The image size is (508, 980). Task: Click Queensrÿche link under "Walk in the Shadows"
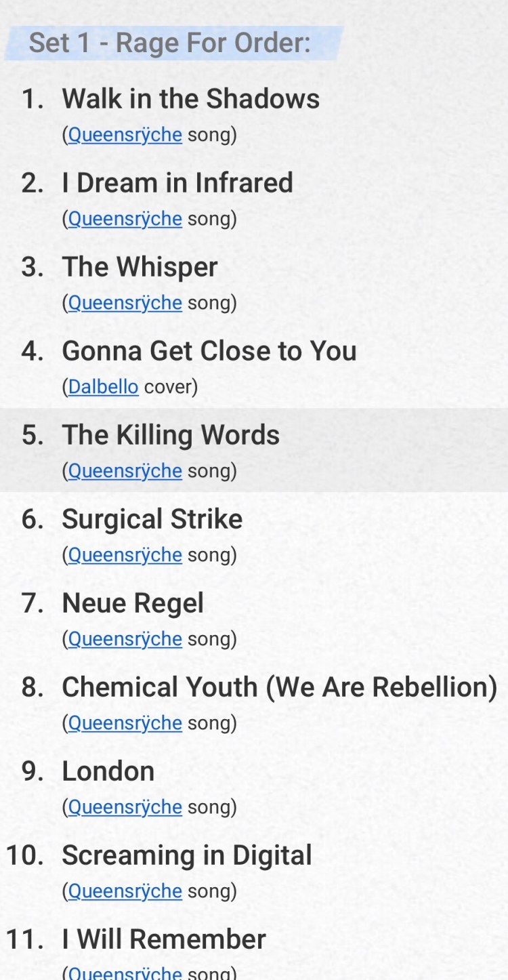[125, 135]
